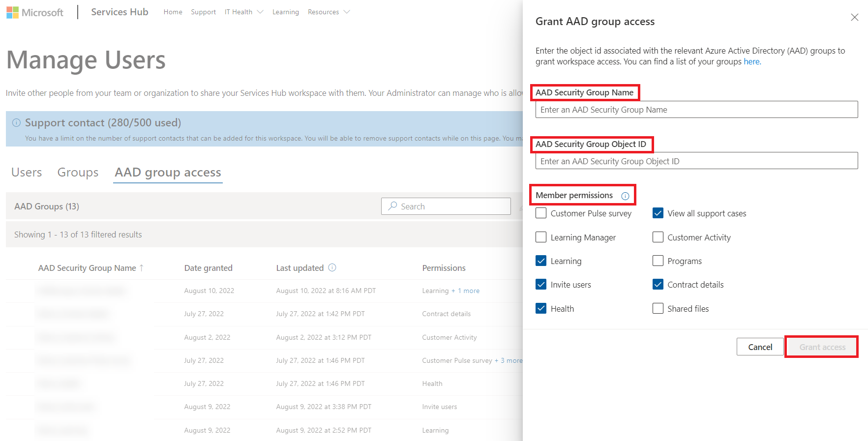The image size is (868, 441).
Task: Open the 'here' groups list link
Action: pos(752,61)
